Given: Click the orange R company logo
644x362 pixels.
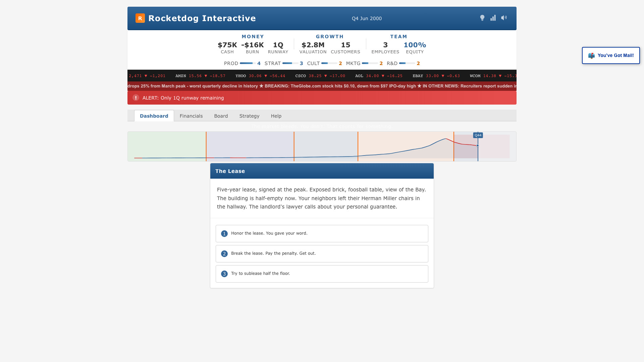Looking at the screenshot, I should pyautogui.click(x=140, y=18).
